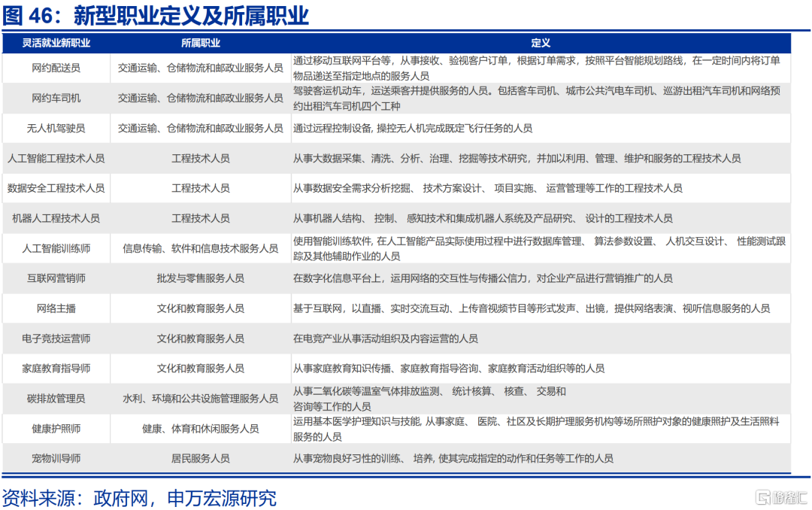This screenshot has width=812, height=510.
Task: Click the title 图 46：新型职业定义及所属职业
Action: pyautogui.click(x=156, y=16)
